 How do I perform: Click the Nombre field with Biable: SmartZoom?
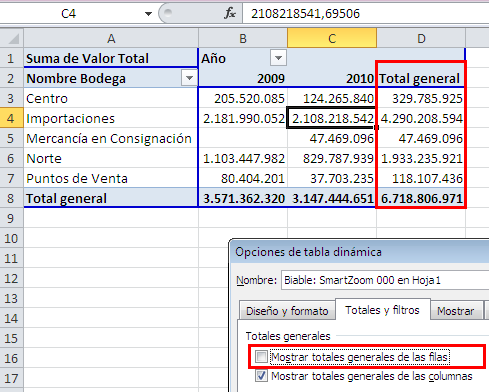click(385, 280)
